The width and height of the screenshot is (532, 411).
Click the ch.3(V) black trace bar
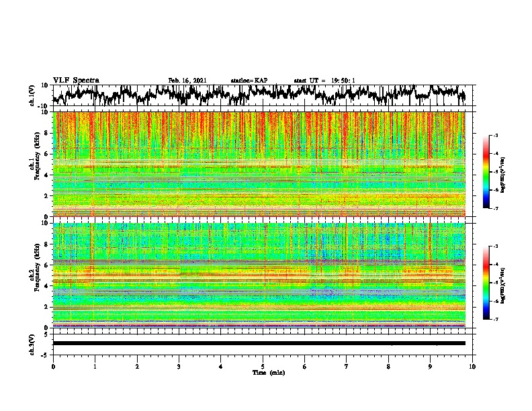click(259, 343)
